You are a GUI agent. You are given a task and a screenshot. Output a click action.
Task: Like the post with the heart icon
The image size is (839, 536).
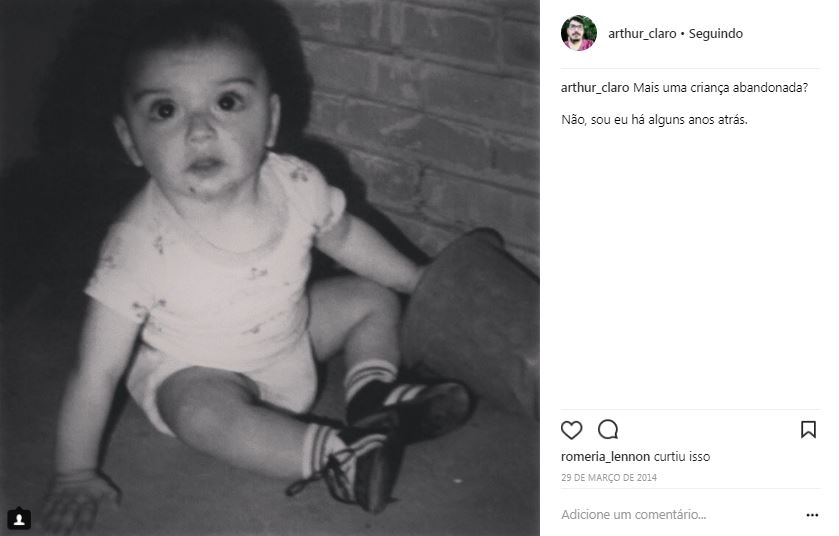tap(571, 430)
